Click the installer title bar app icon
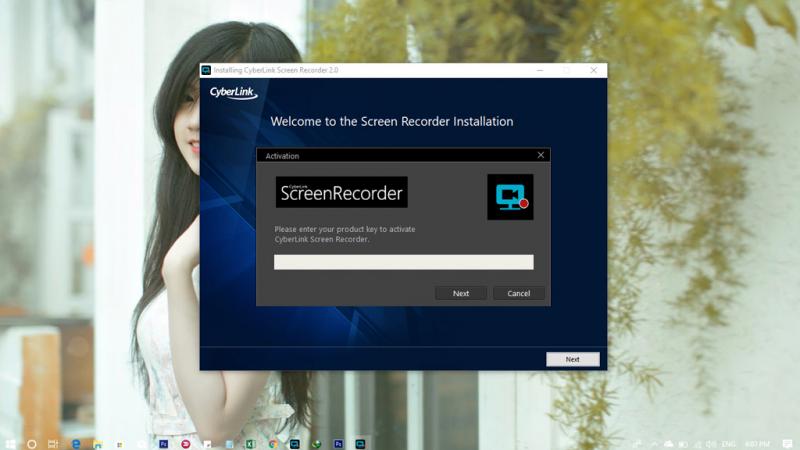This screenshot has width=800, height=450. coord(207,71)
